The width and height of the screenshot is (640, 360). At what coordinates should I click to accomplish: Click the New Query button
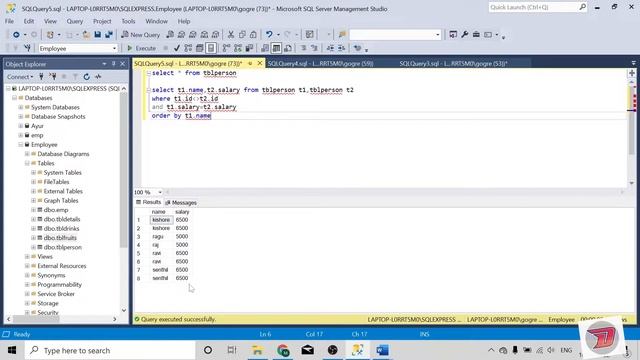coord(141,35)
